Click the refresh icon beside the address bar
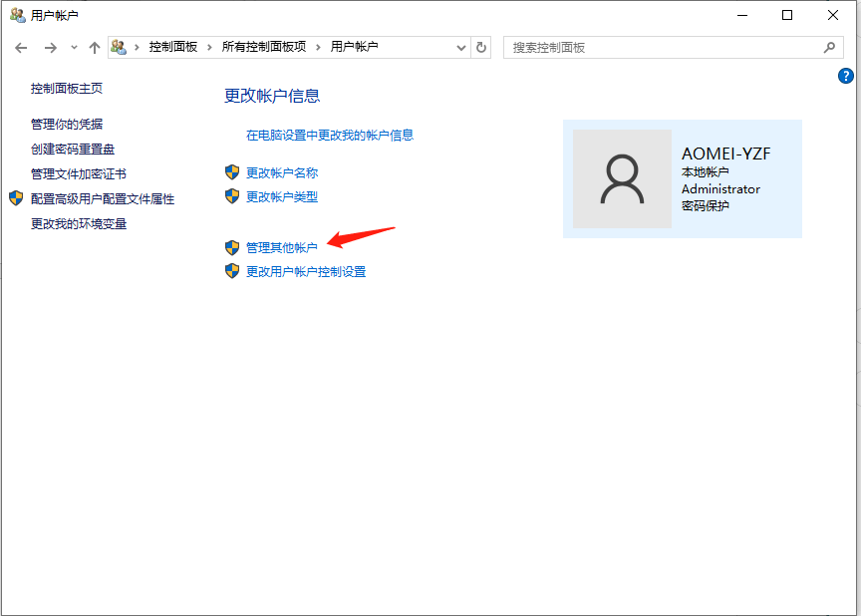 coord(481,47)
